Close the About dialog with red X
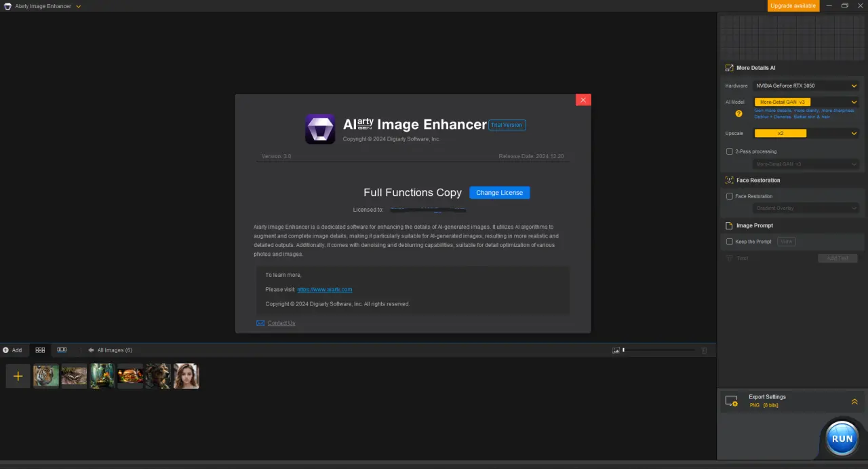 (x=583, y=100)
